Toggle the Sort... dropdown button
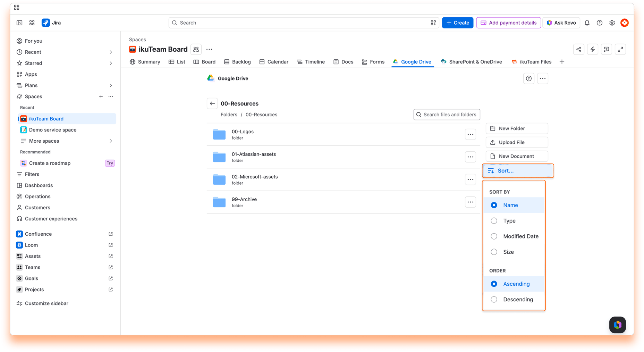Image resolution: width=644 pixels, height=352 pixels. click(x=518, y=171)
